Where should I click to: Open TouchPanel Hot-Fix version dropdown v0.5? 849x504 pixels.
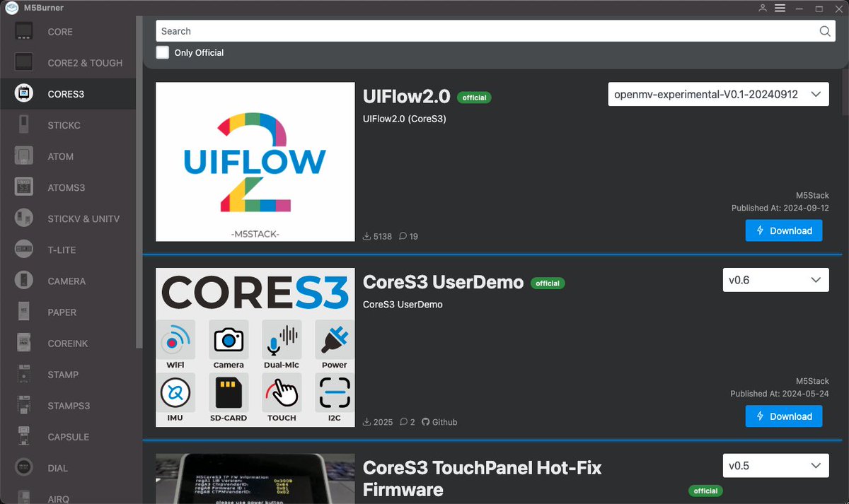tap(775, 466)
